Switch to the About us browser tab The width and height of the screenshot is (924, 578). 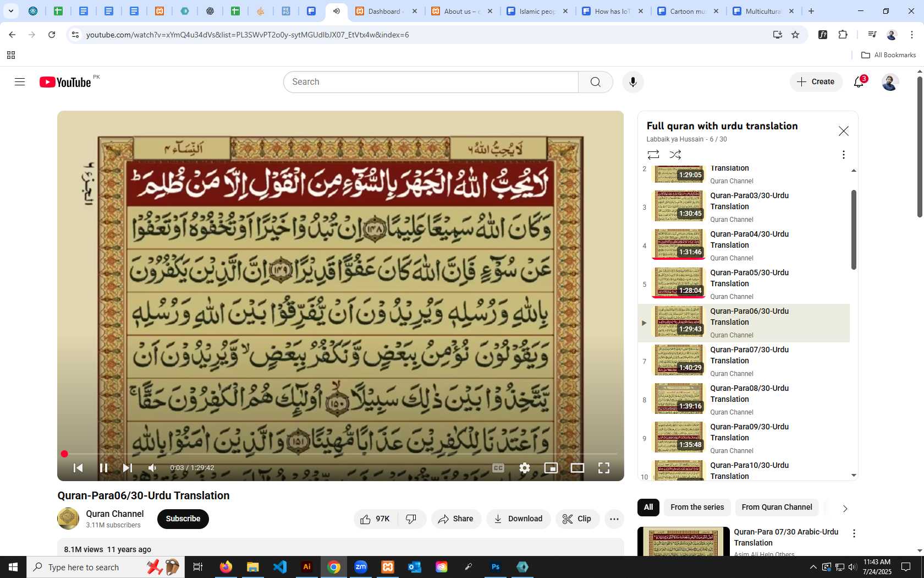(462, 11)
